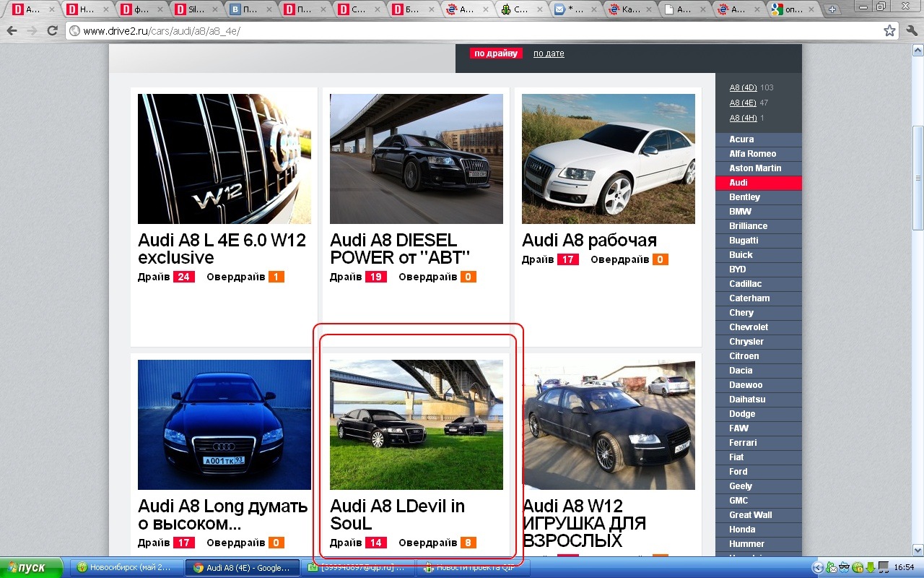Open a new browser tab
Image resolution: width=924 pixels, height=578 pixels.
coord(832,10)
